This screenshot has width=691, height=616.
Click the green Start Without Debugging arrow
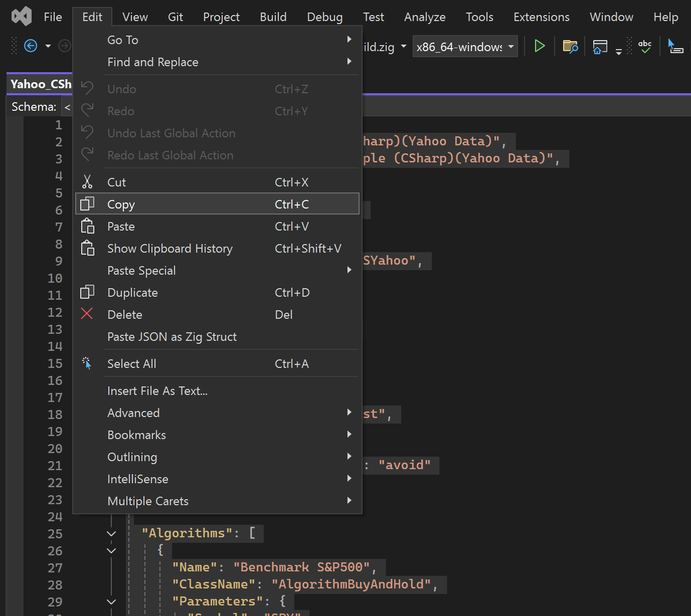coord(540,46)
